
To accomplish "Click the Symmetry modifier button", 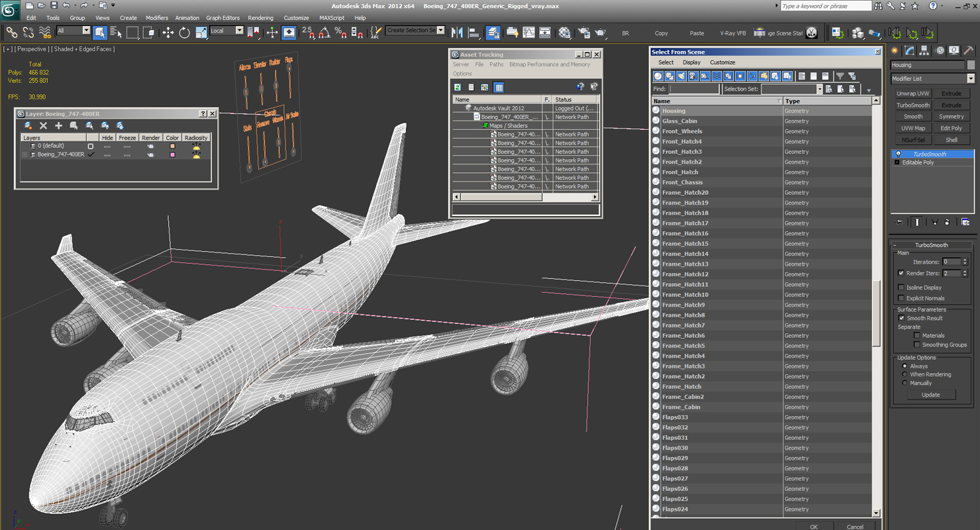I will click(x=952, y=117).
